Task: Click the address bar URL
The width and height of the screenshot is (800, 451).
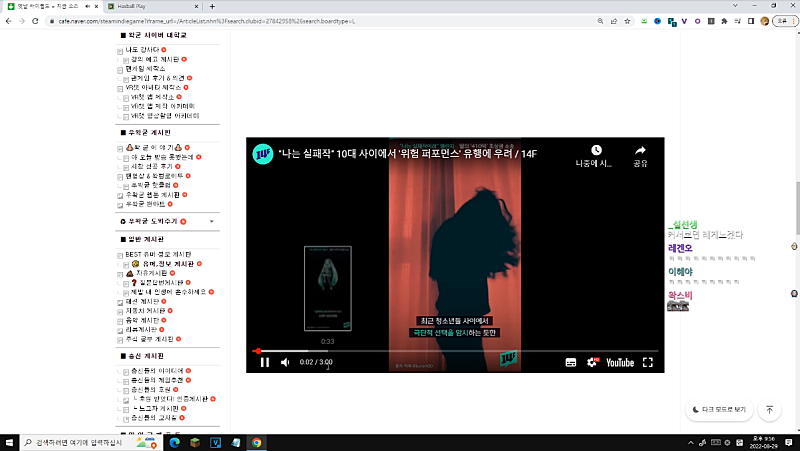Action: [207, 21]
